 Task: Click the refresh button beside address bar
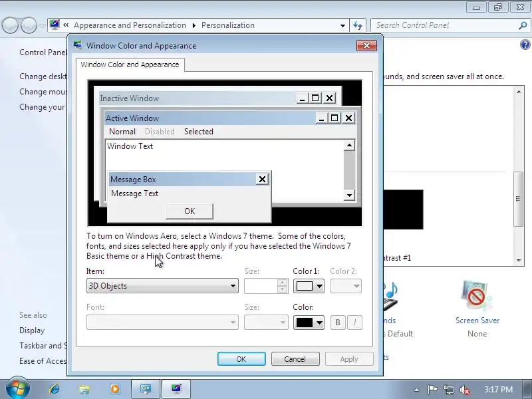tap(358, 25)
